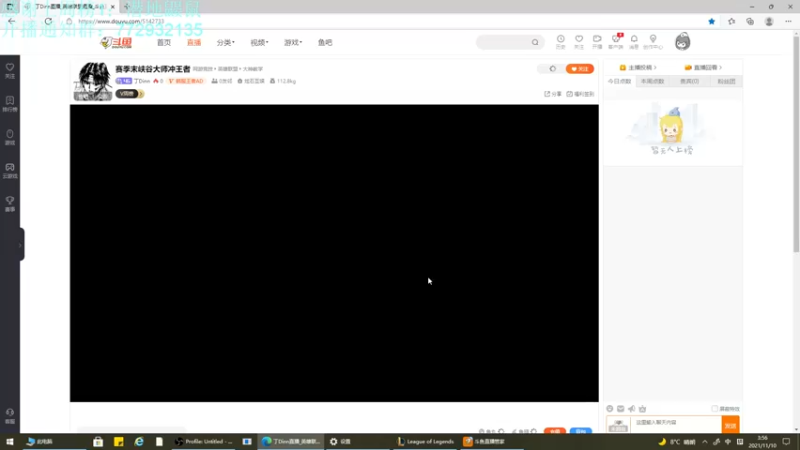Expand the 主播投稿 section
The image size is (800, 450).
click(x=638, y=67)
